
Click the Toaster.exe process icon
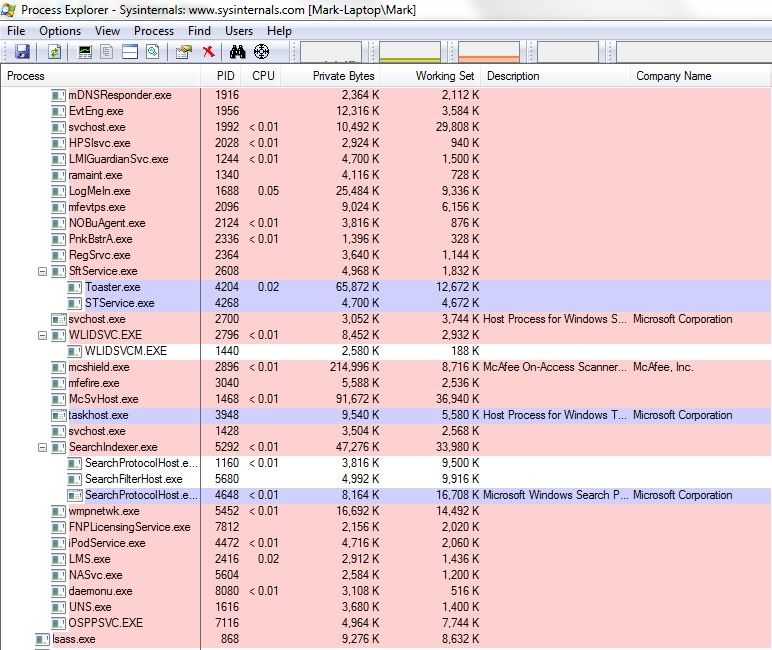(74, 287)
